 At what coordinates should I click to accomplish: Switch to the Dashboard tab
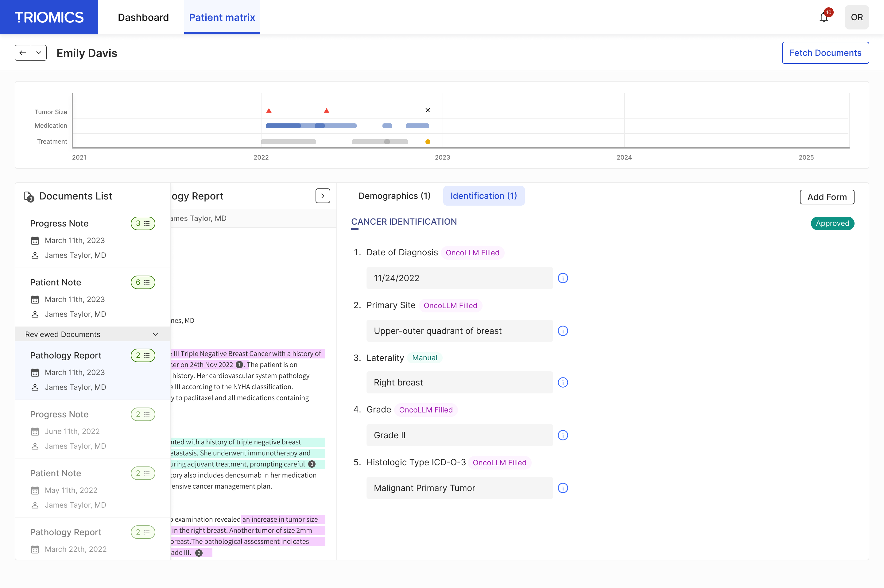coord(143,17)
